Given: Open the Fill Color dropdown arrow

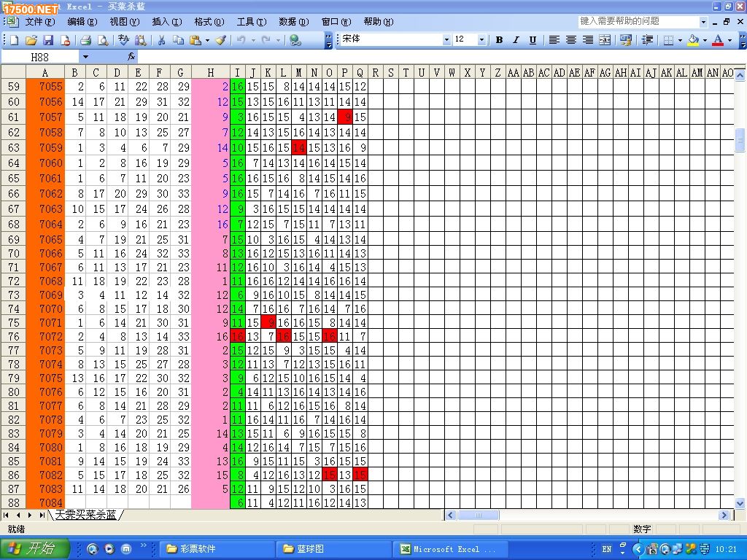Looking at the screenshot, I should (x=705, y=40).
